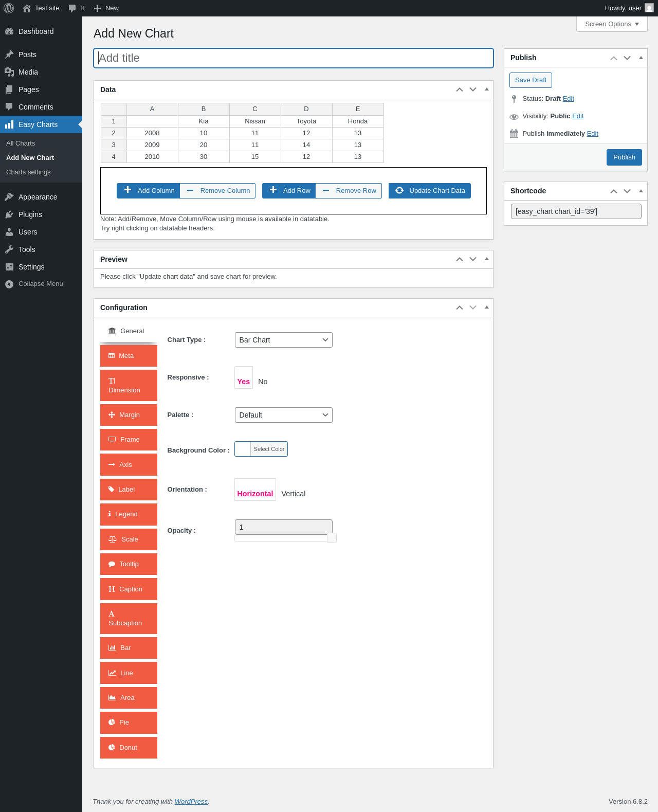Viewport: 658px width, 812px height.
Task: Toggle the Data panel collapse triangle
Action: 486,89
